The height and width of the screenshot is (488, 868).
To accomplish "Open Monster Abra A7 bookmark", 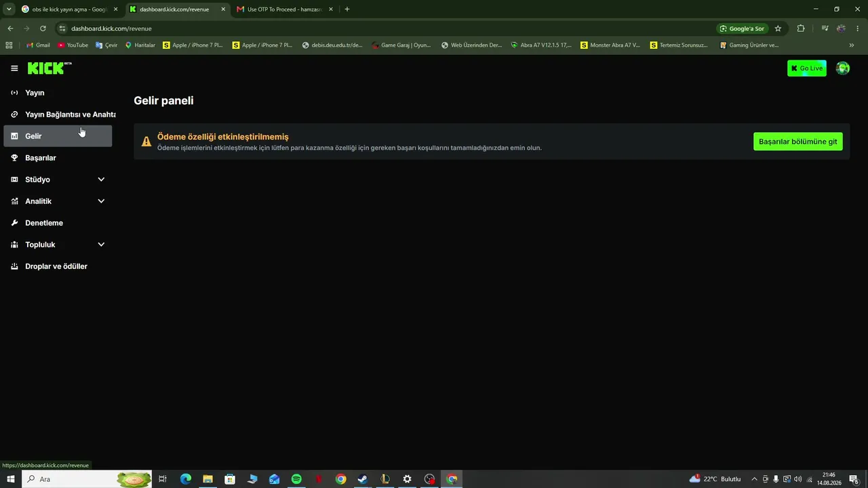I will click(610, 45).
